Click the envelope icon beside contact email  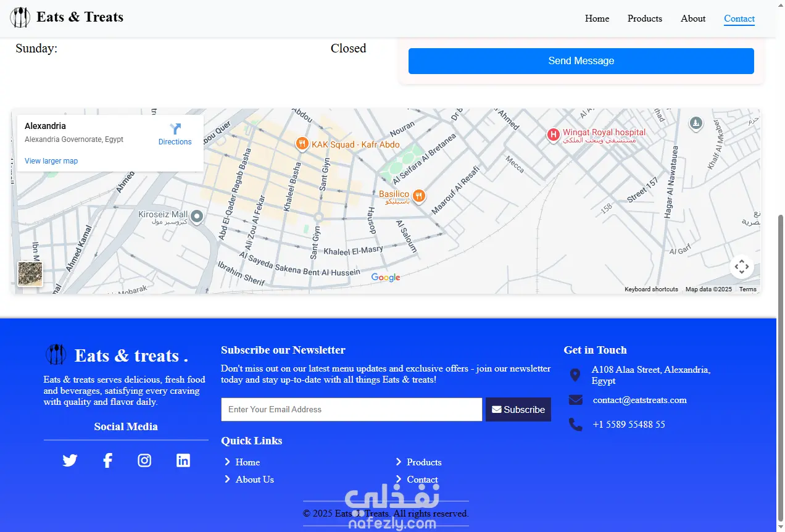click(x=575, y=400)
